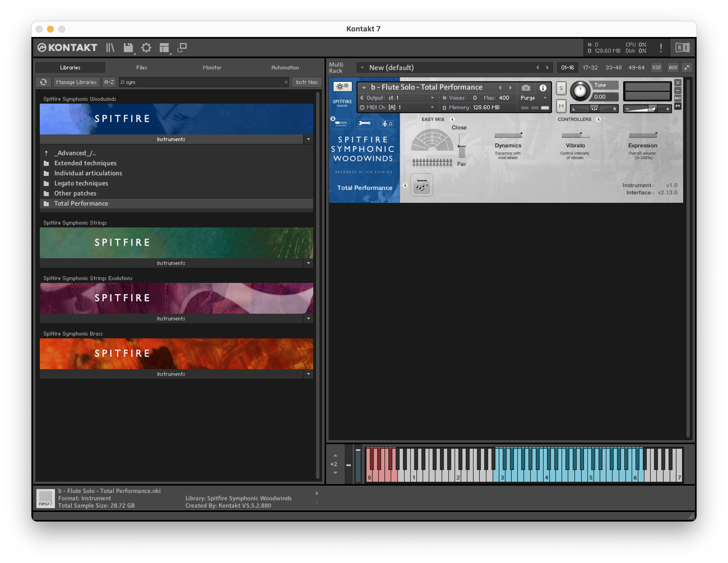Click in the library search field
728x563 pixels.
pos(203,82)
